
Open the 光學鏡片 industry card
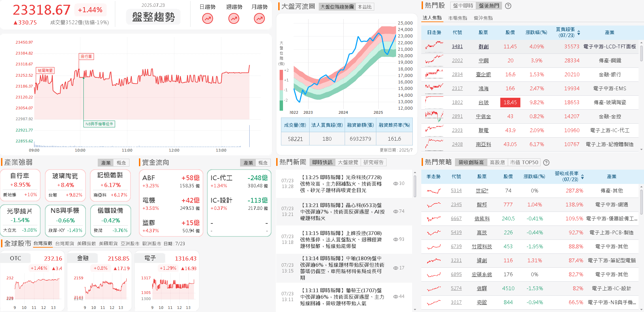20,220
